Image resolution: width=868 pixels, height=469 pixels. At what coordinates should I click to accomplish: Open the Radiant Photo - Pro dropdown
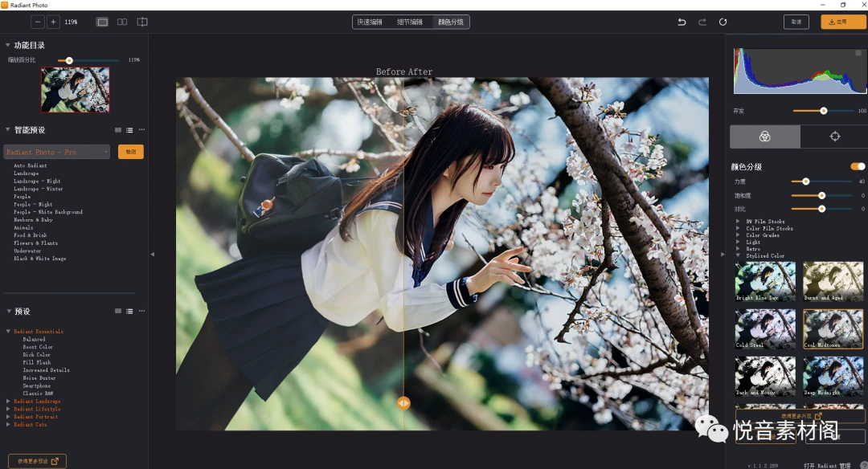coord(57,152)
